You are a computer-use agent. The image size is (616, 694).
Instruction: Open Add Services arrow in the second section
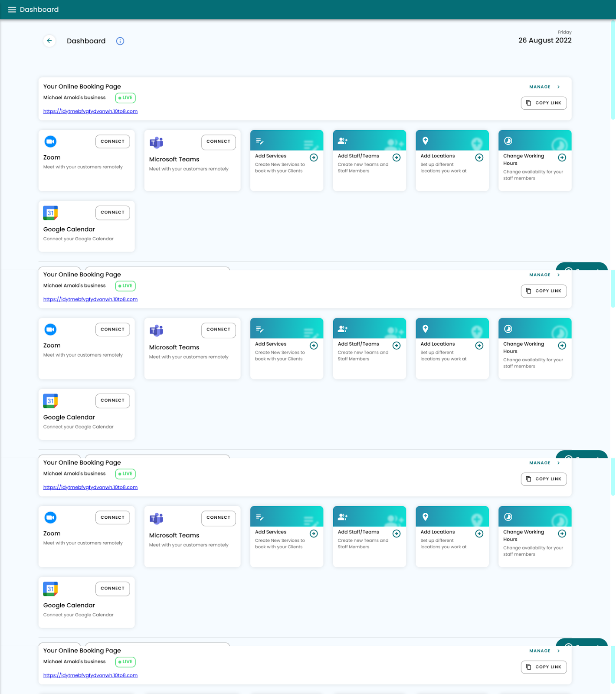tap(314, 346)
